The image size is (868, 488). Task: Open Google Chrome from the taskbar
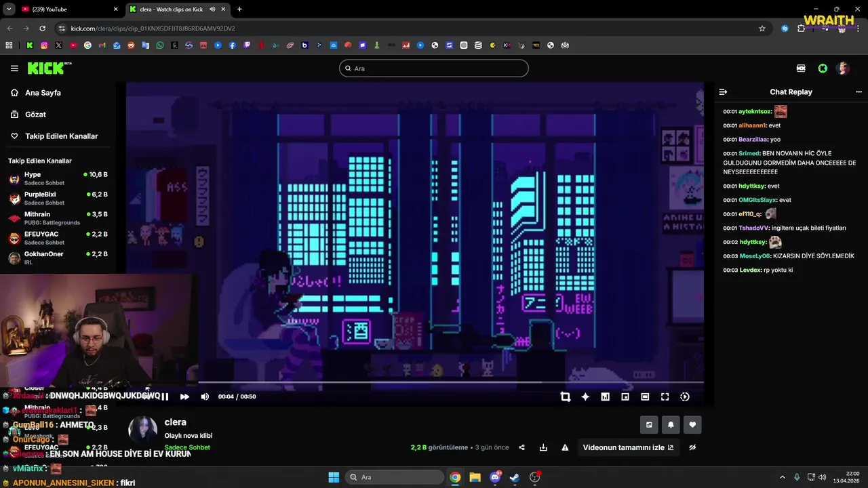click(455, 477)
